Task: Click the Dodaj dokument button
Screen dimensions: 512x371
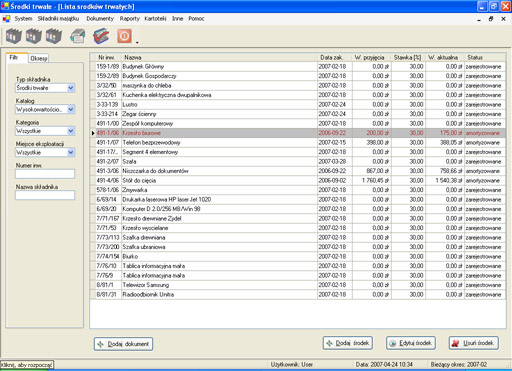Action: point(124,344)
